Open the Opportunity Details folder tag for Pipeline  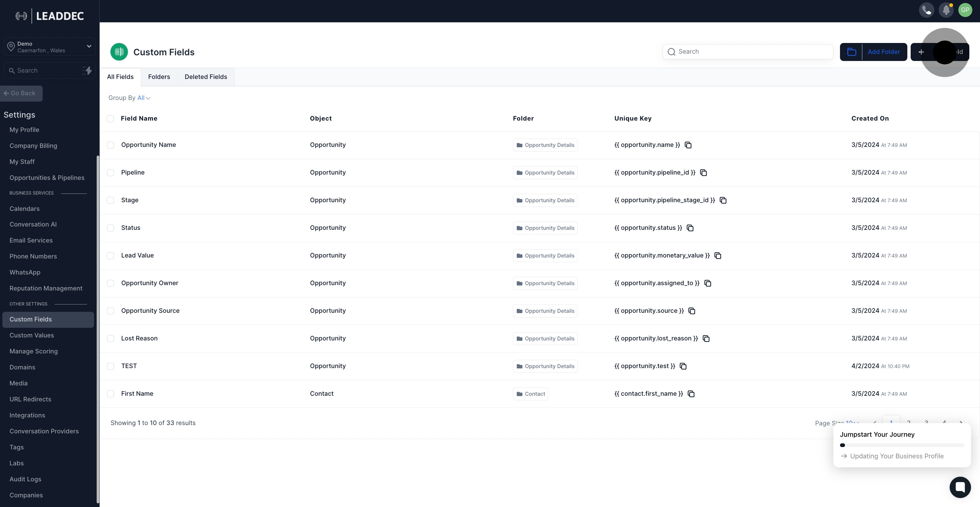click(x=545, y=173)
